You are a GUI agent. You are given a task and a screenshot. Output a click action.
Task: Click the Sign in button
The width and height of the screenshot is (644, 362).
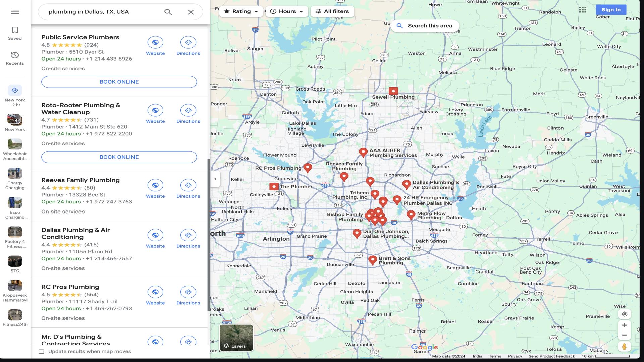coord(611,10)
